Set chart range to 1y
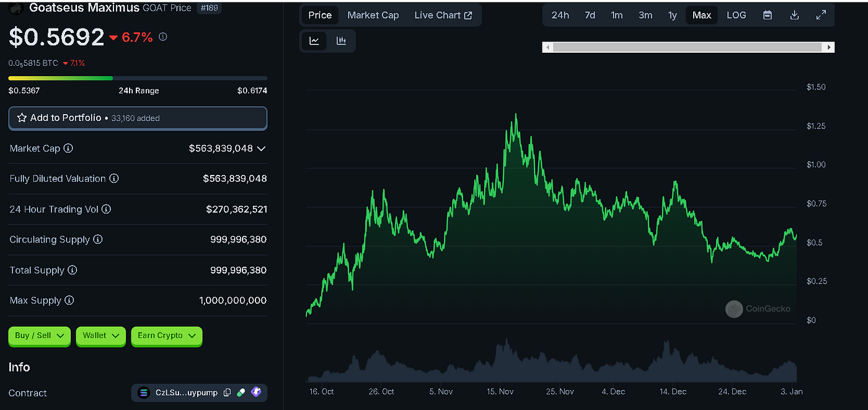 pos(673,15)
